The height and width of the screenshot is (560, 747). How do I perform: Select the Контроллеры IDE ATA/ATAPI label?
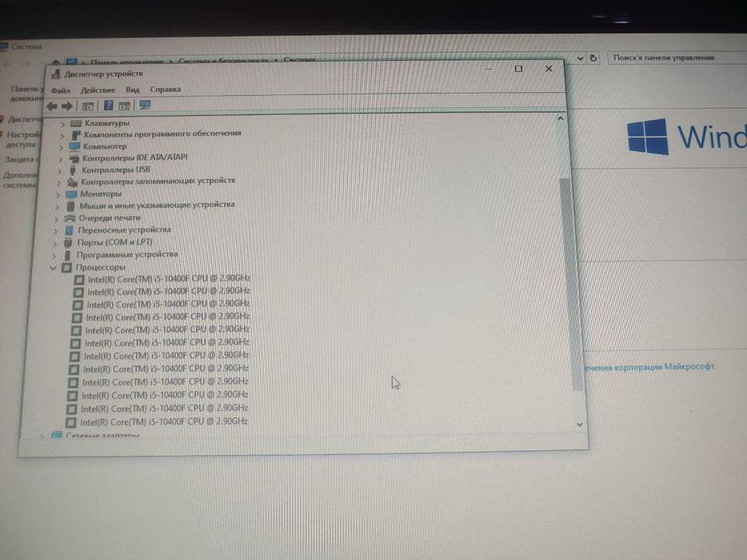[135, 158]
